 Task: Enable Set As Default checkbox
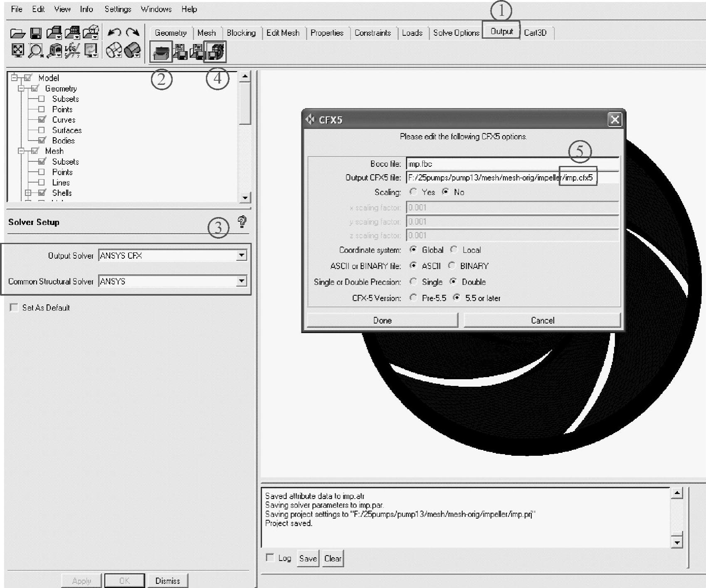click(x=14, y=308)
